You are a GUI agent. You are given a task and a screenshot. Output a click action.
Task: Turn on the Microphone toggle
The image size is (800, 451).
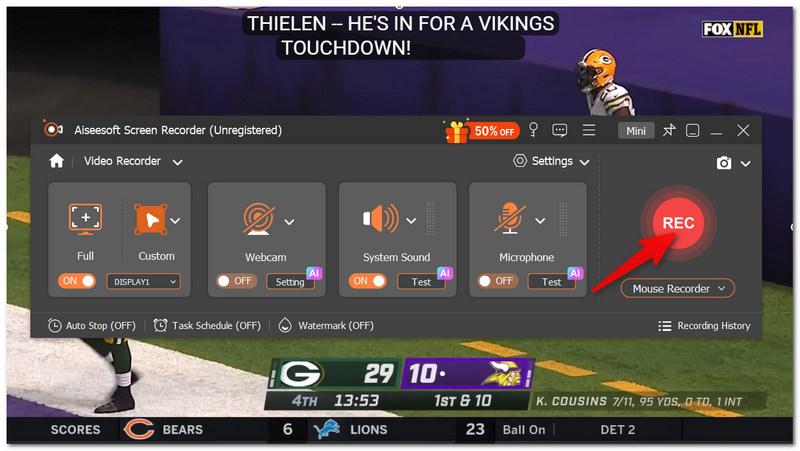click(x=497, y=281)
